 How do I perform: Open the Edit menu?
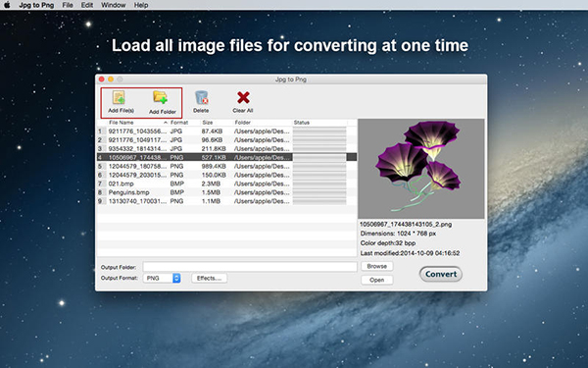point(87,5)
